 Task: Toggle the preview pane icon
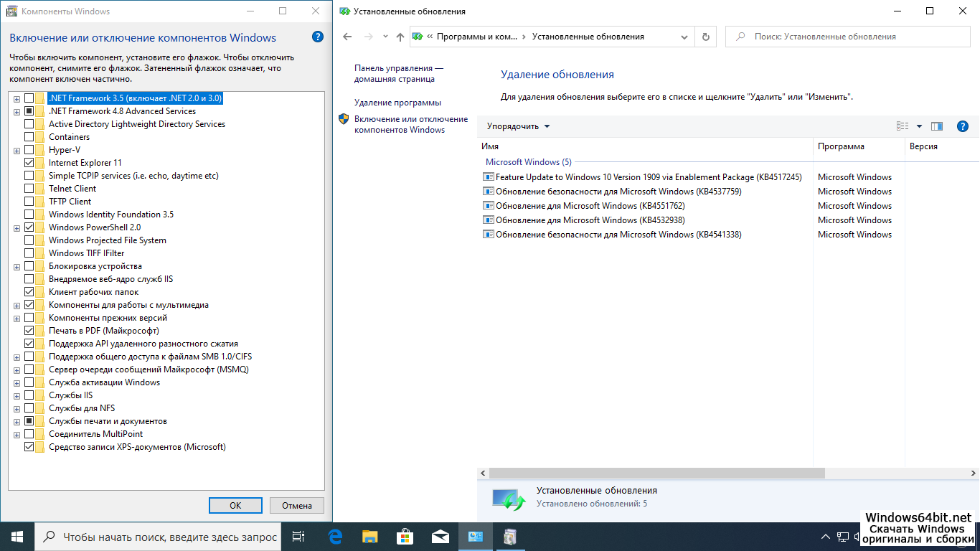(x=937, y=126)
